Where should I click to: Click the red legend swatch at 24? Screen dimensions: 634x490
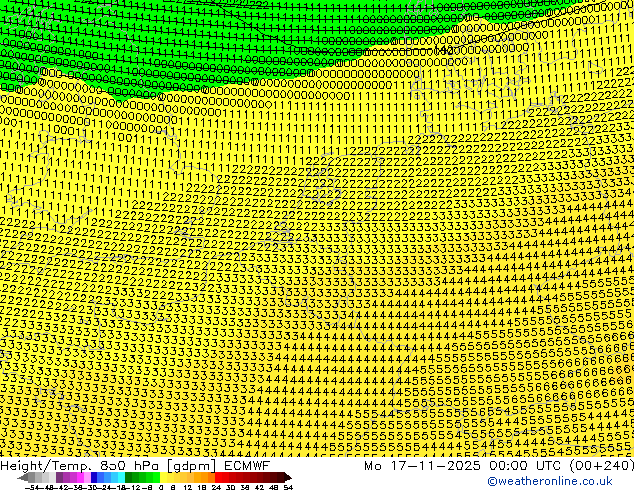pos(218,477)
